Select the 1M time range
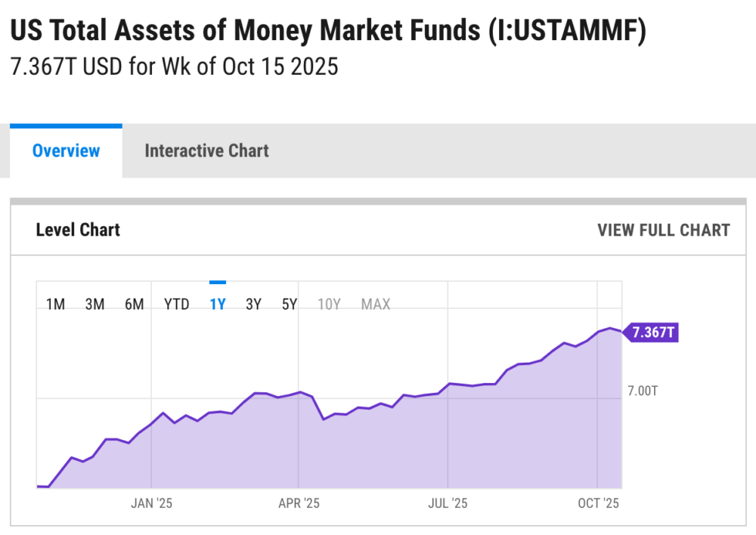The height and width of the screenshot is (535, 756). point(55,305)
